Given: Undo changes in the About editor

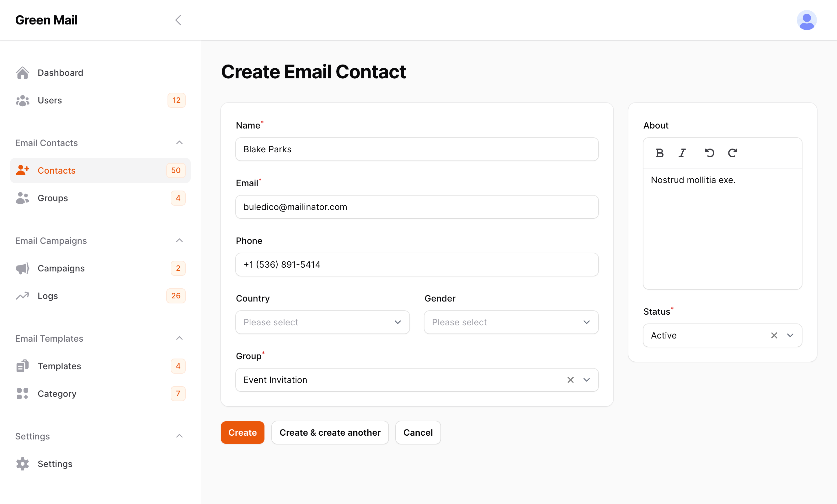Looking at the screenshot, I should pos(710,153).
